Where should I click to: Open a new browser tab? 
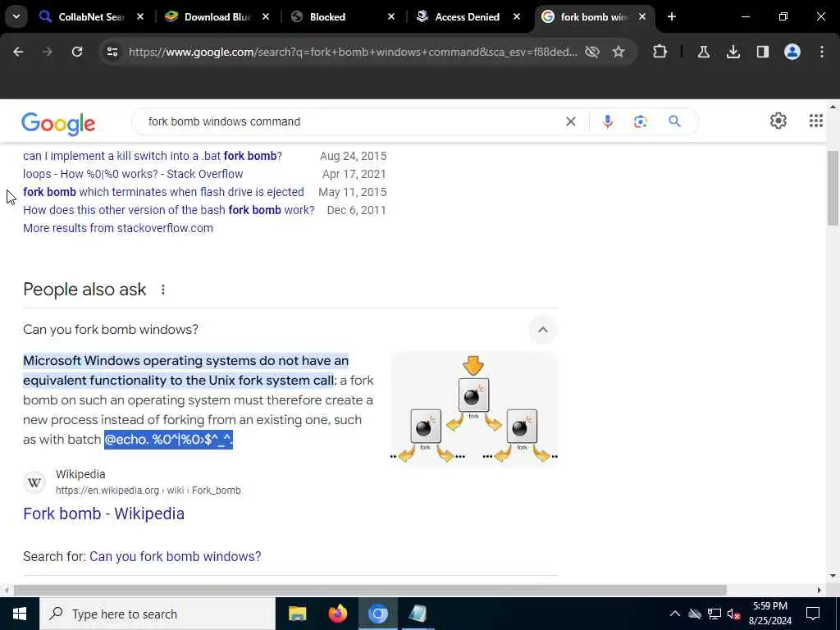coord(672,16)
